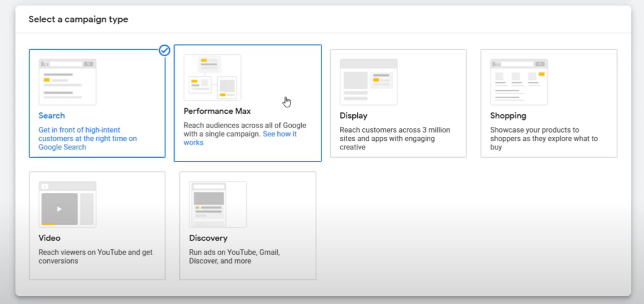Click the Video campaign illustration icon
The width and height of the screenshot is (644, 304).
click(x=67, y=204)
